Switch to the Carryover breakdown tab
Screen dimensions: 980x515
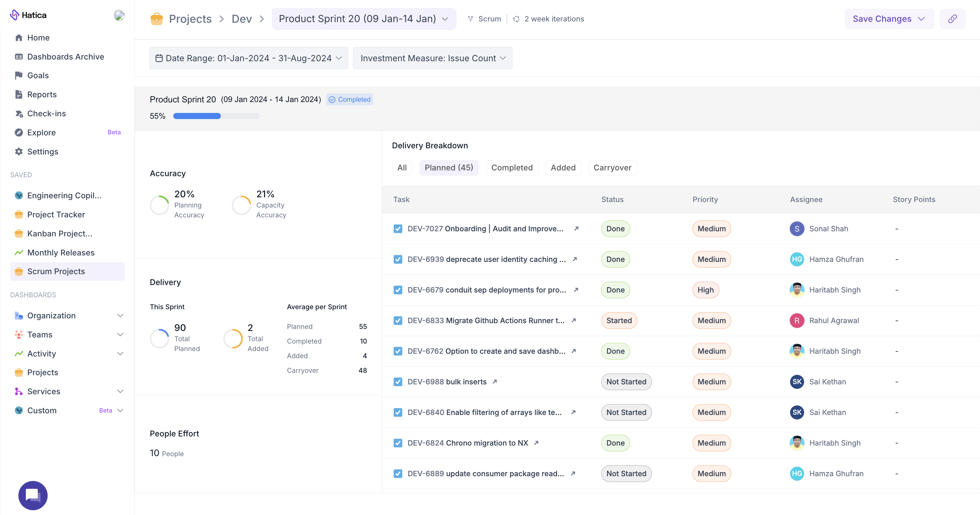612,168
